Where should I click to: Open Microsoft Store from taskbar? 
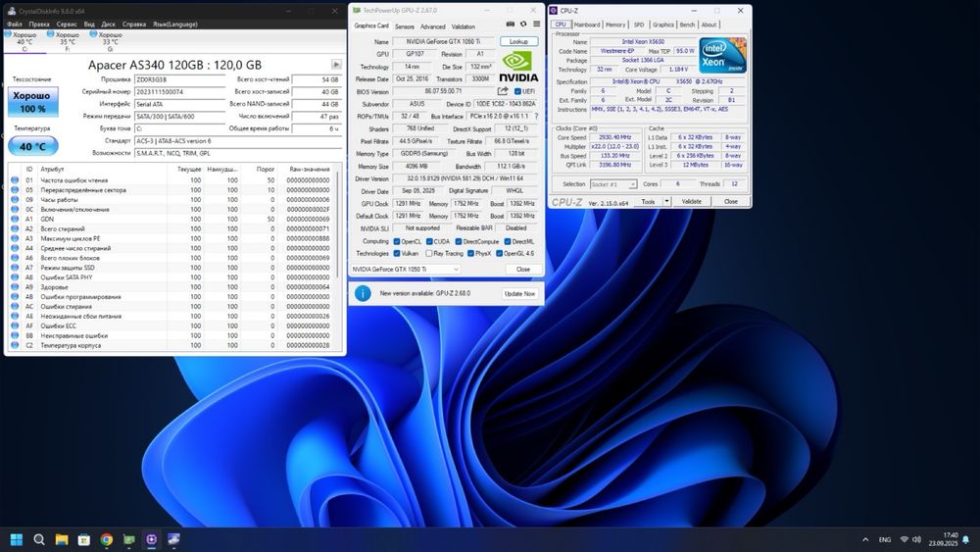pos(83,539)
